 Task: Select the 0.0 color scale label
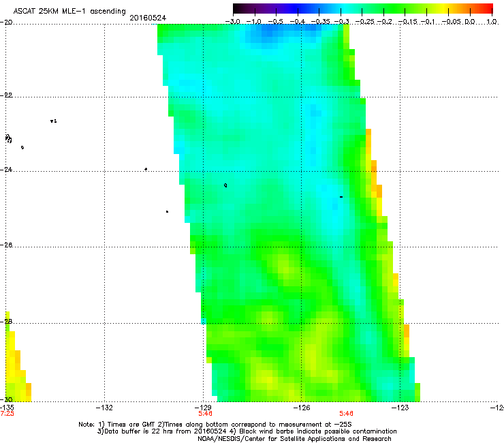470,22
